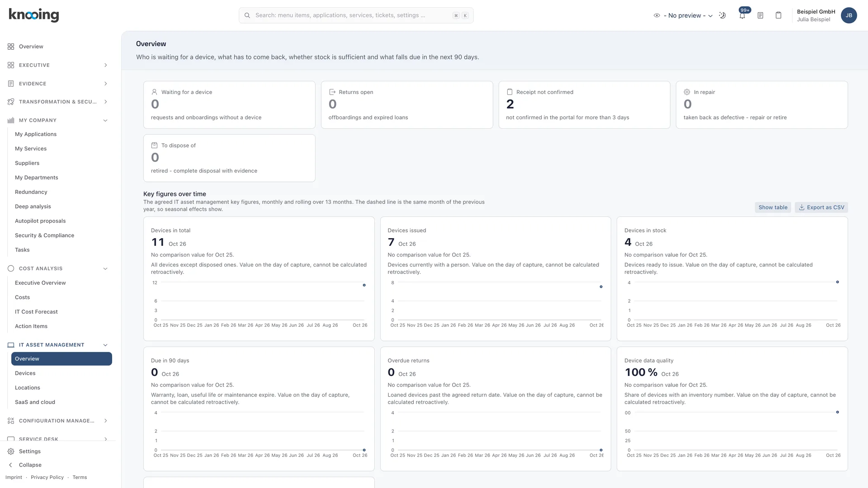Toggle the preview eye icon
Screen dimensions: 868x488
(x=657, y=15)
